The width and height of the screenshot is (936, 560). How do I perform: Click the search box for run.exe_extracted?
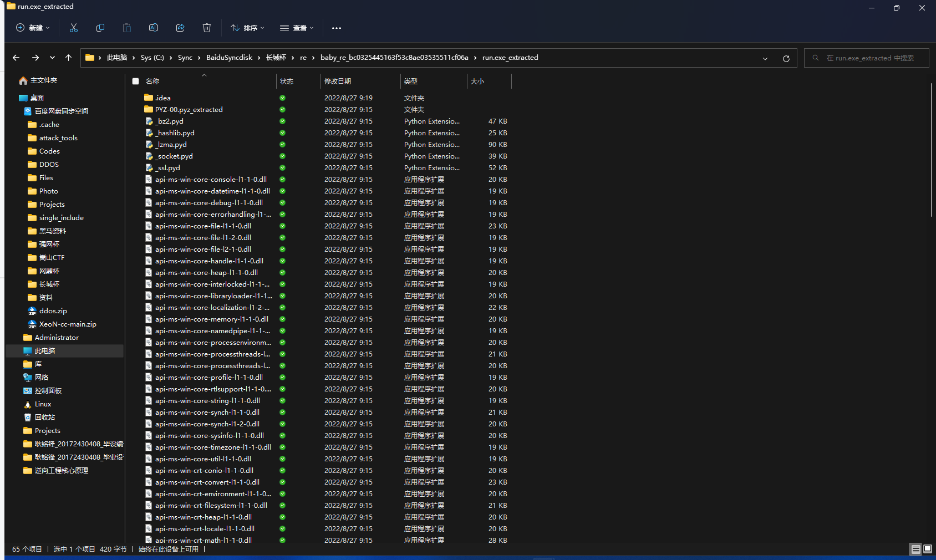[867, 58]
